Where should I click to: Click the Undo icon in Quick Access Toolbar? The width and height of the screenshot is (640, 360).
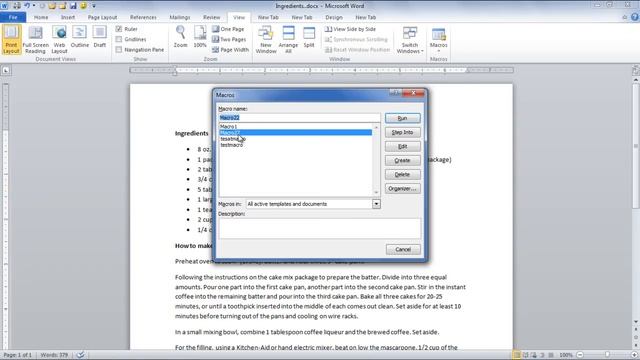pyautogui.click(x=27, y=6)
